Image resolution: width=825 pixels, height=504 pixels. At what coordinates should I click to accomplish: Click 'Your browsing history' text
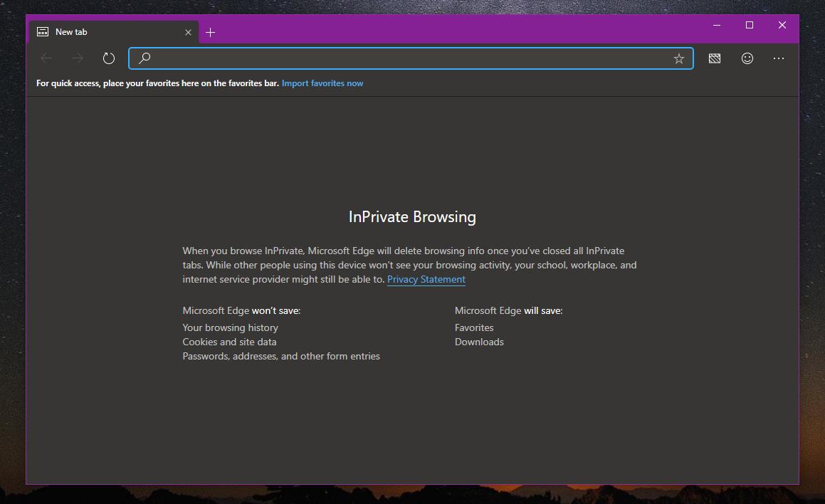231,327
